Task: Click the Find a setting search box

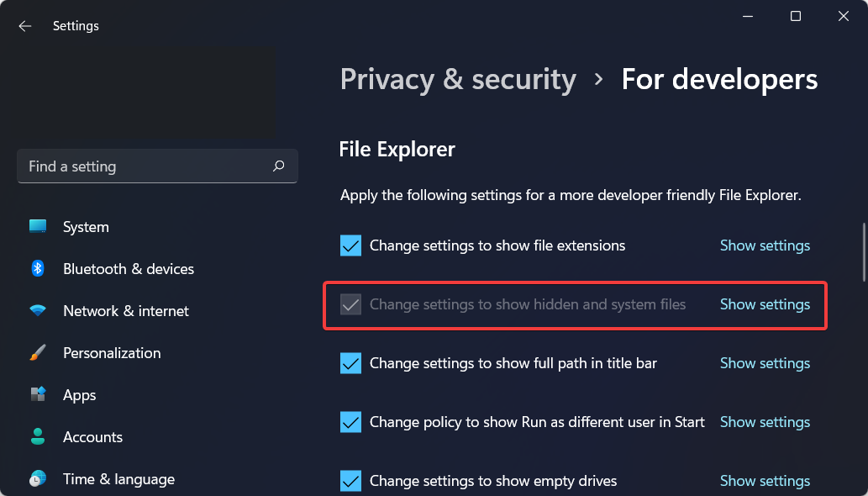Action: point(147,166)
